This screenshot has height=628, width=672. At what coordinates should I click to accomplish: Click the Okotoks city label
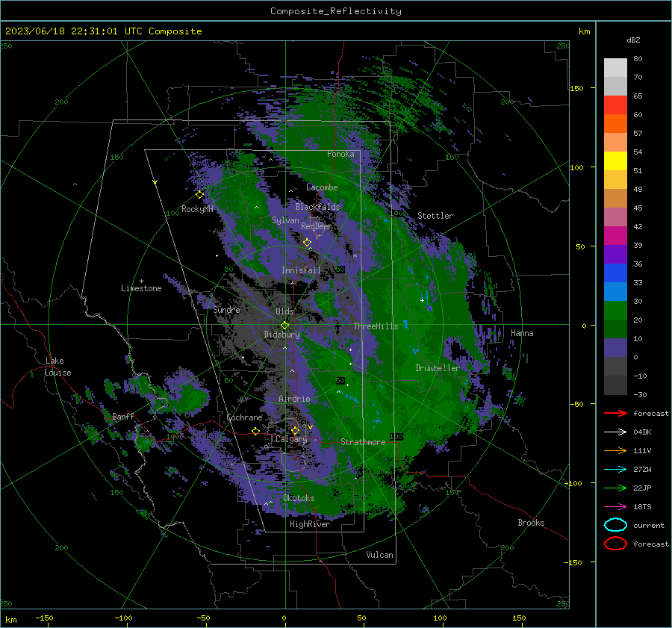299,498
